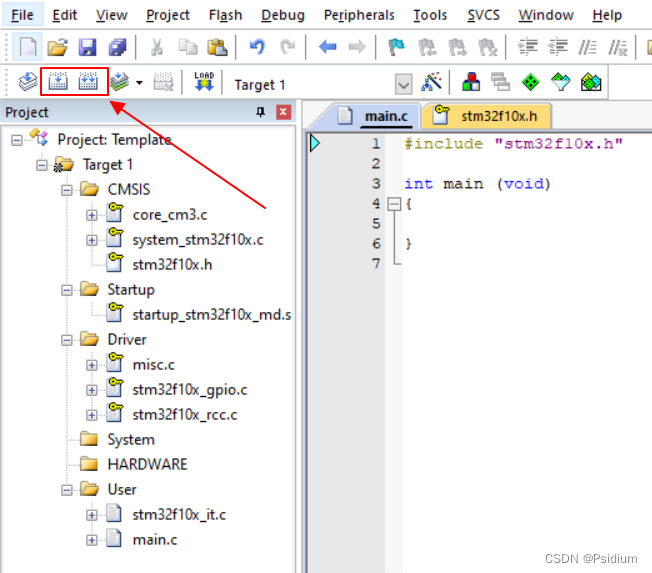Image resolution: width=652 pixels, height=573 pixels.
Task: Collapse the Project: Template root node
Action: point(17,140)
